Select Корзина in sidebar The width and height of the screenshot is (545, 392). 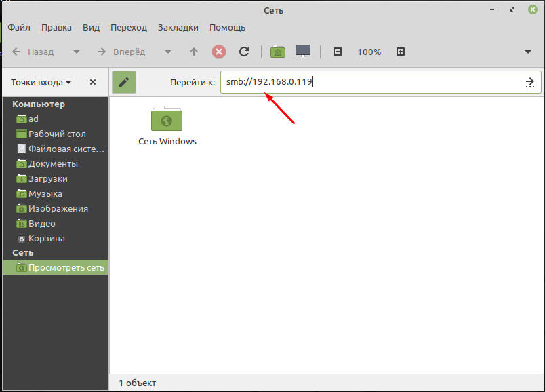click(56, 239)
